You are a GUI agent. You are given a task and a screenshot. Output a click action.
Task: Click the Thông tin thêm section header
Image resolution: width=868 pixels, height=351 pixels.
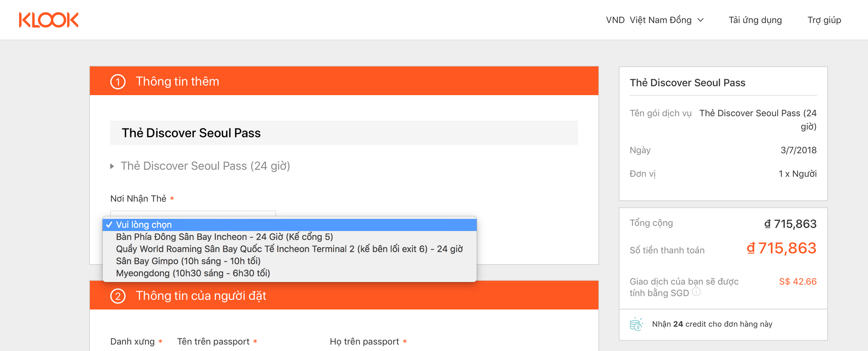[x=178, y=82]
